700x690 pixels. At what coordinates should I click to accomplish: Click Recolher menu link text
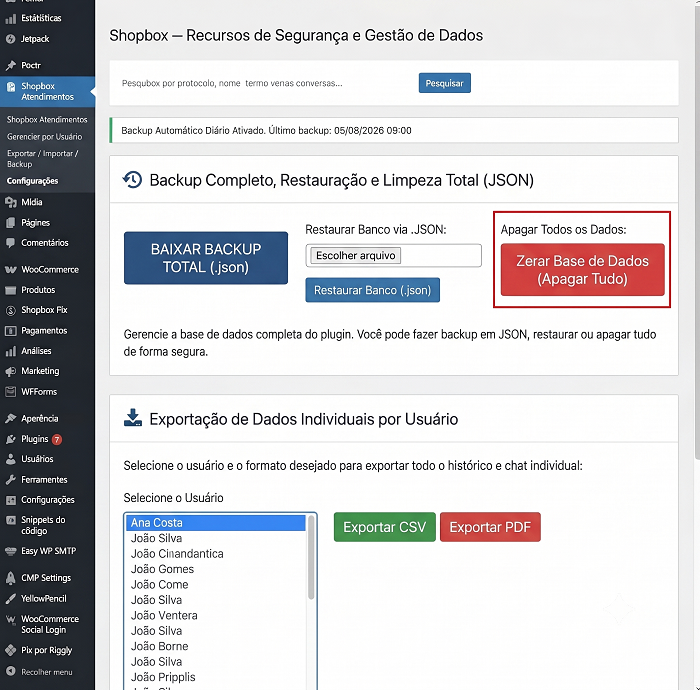(x=47, y=672)
